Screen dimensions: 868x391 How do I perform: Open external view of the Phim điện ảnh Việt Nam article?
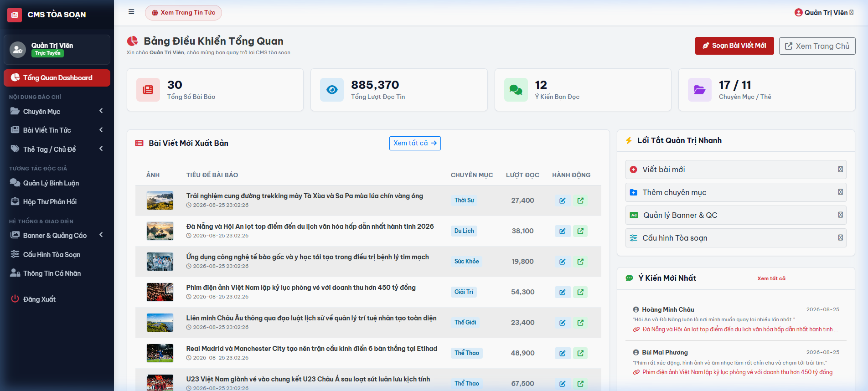(580, 292)
